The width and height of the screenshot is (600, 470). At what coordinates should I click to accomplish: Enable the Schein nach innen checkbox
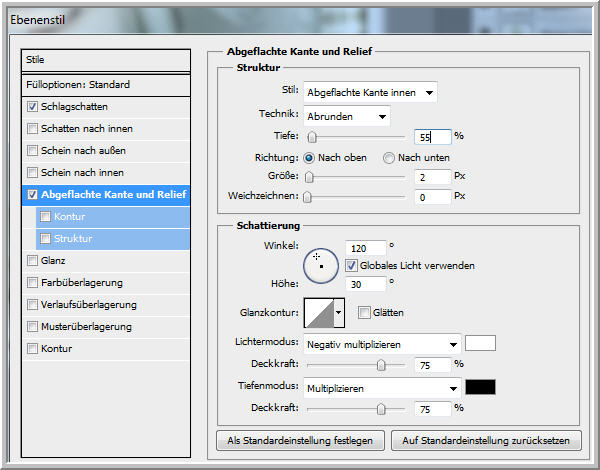[33, 173]
